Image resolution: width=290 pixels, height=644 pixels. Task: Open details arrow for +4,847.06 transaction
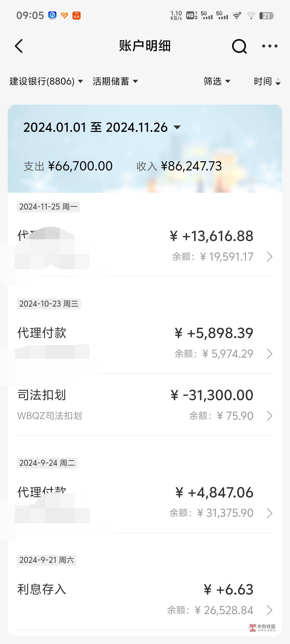(x=270, y=513)
